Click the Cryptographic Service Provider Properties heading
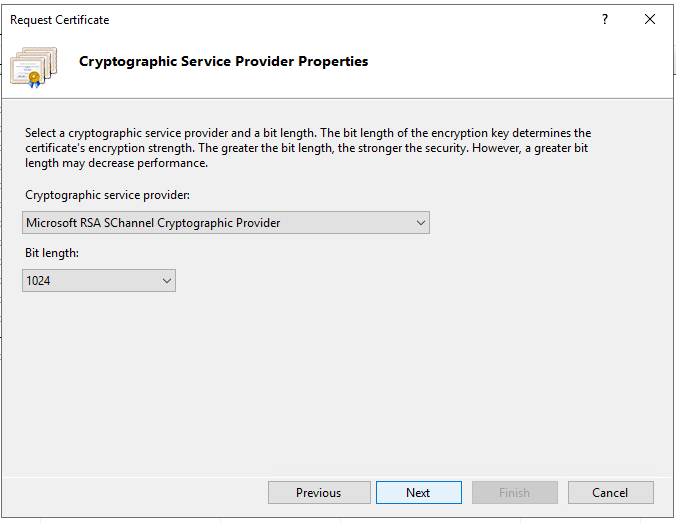Viewport: 676px width, 524px height. [x=223, y=62]
